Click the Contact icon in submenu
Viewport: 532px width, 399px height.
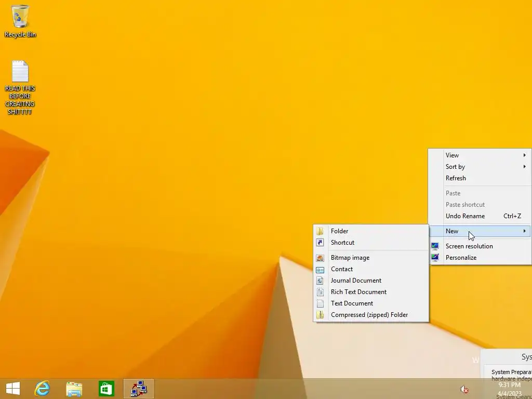tap(320, 270)
